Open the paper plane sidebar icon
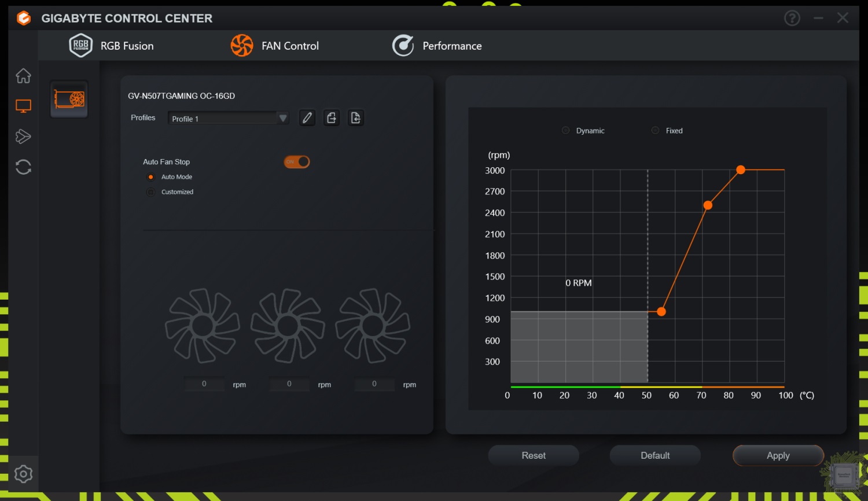This screenshot has width=868, height=501. point(23,137)
